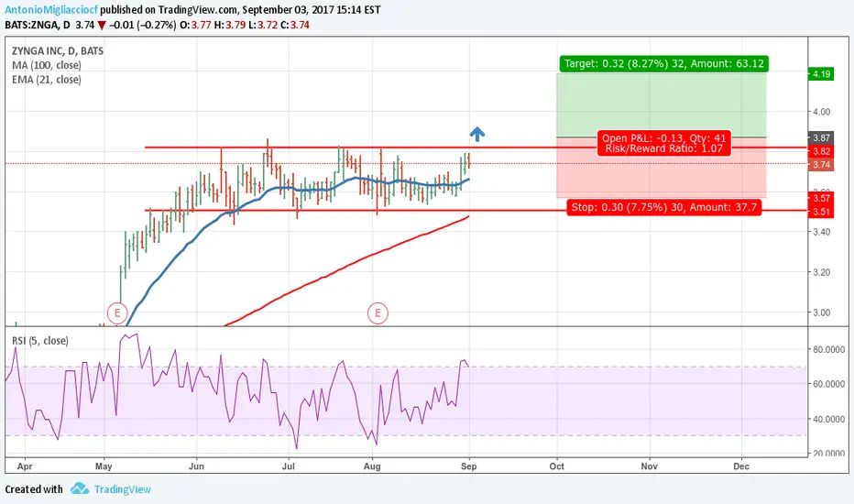
Task: Click the Jul date axis label
Action: tap(289, 466)
